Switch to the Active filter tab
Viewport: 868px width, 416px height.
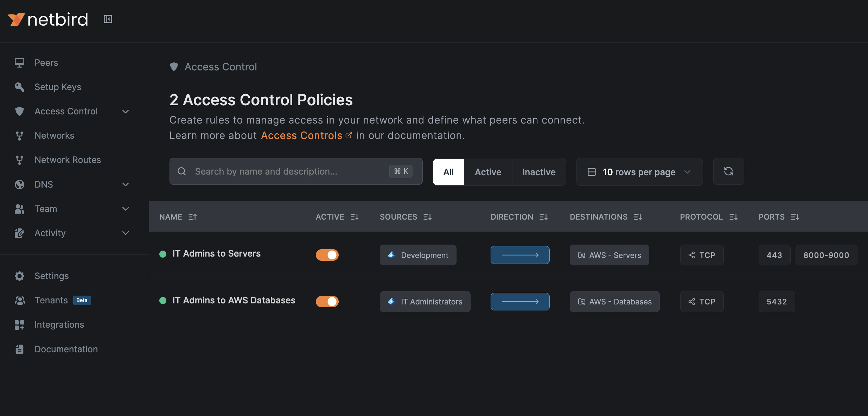(488, 172)
